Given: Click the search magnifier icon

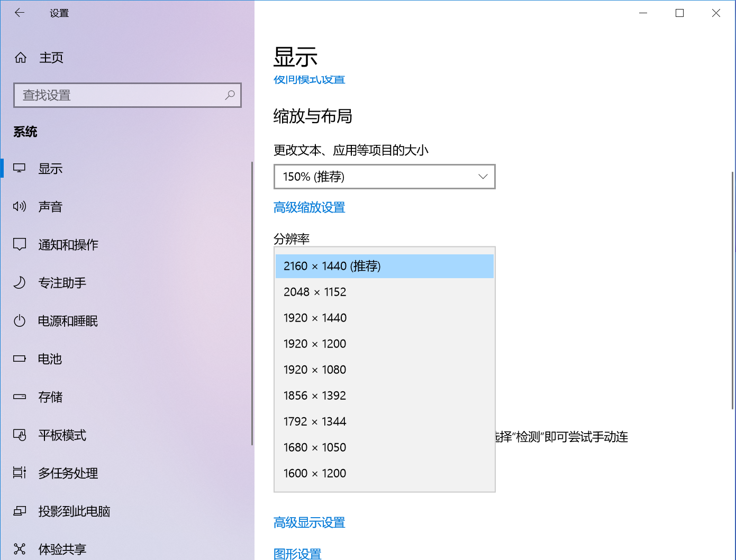Looking at the screenshot, I should [x=230, y=95].
